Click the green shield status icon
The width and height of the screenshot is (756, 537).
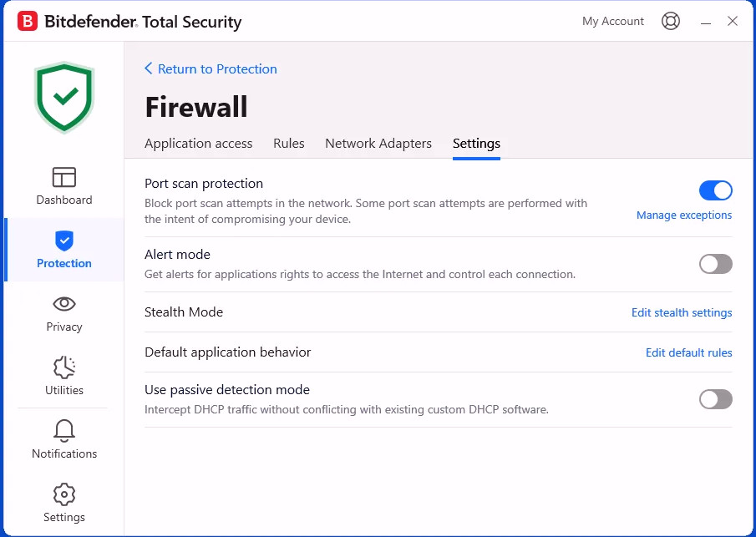pyautogui.click(x=64, y=97)
